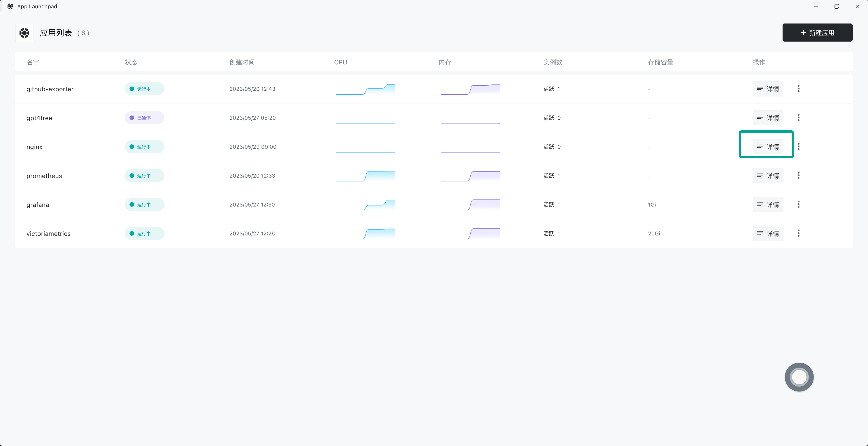Open 详情 for grafana

tap(768, 204)
